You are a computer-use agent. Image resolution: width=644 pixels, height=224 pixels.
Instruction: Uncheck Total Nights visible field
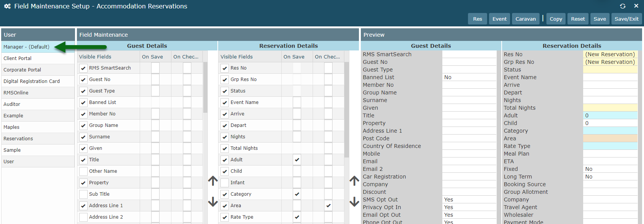(225, 148)
